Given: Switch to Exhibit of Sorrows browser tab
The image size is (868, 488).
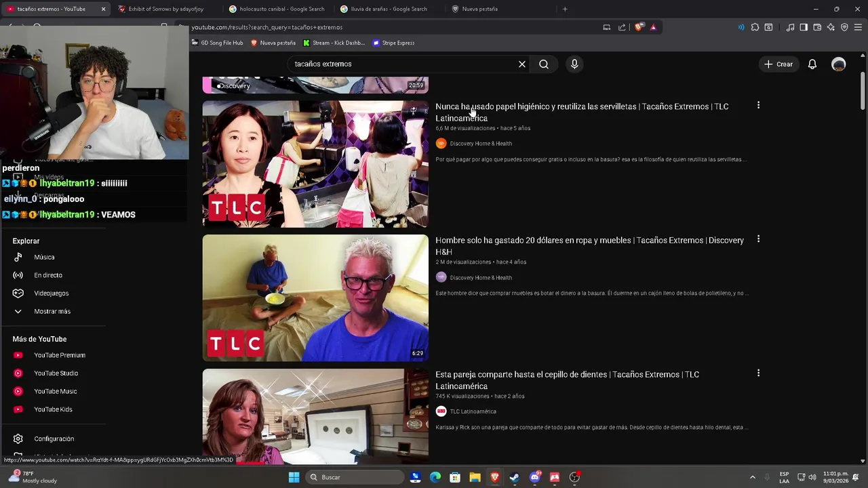Looking at the screenshot, I should 166,9.
